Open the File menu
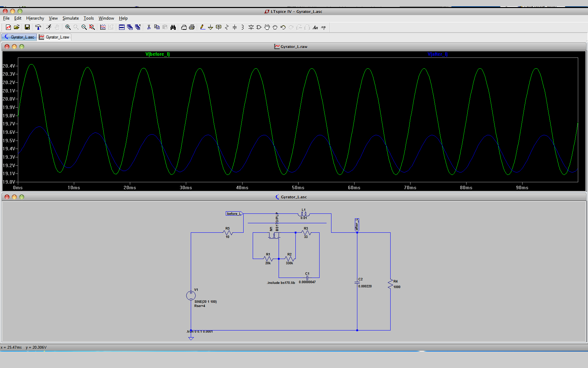 tap(6, 18)
